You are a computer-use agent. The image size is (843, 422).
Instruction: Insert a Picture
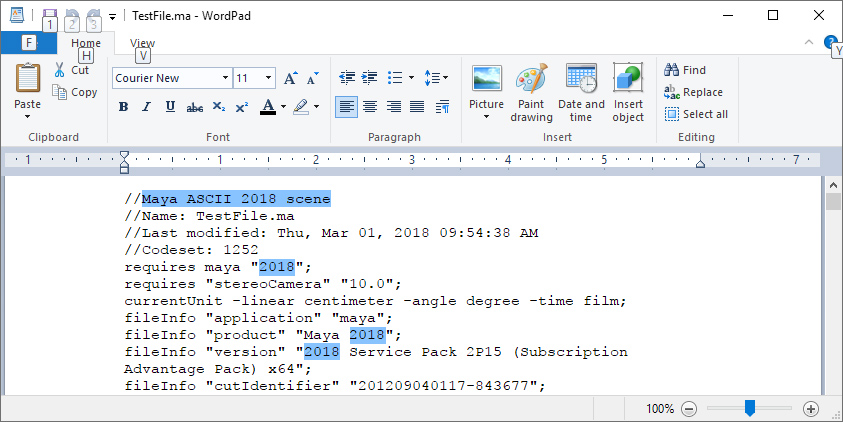click(487, 86)
